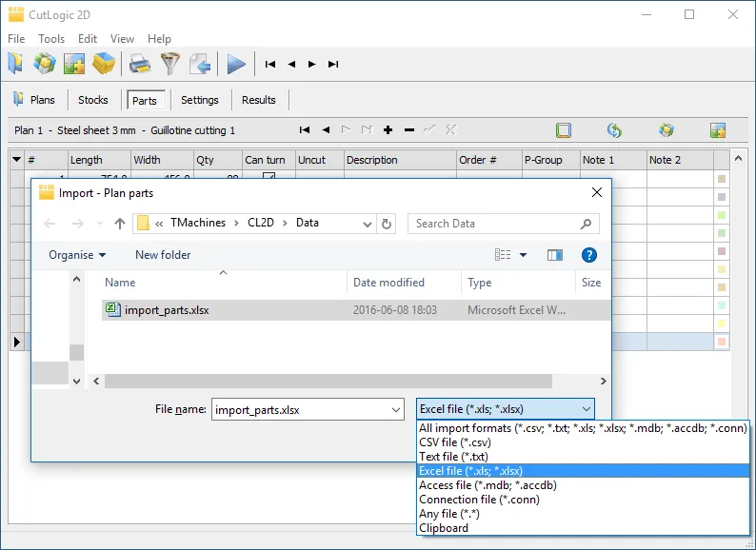Open the Tools menu
Viewport: 756px width, 550px height.
(x=51, y=39)
